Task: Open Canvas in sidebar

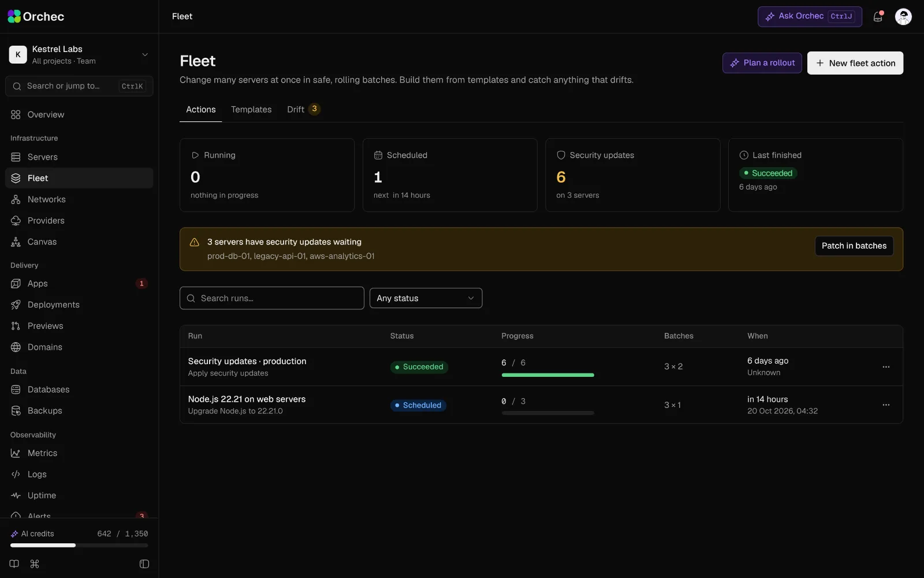Action: (x=79, y=242)
